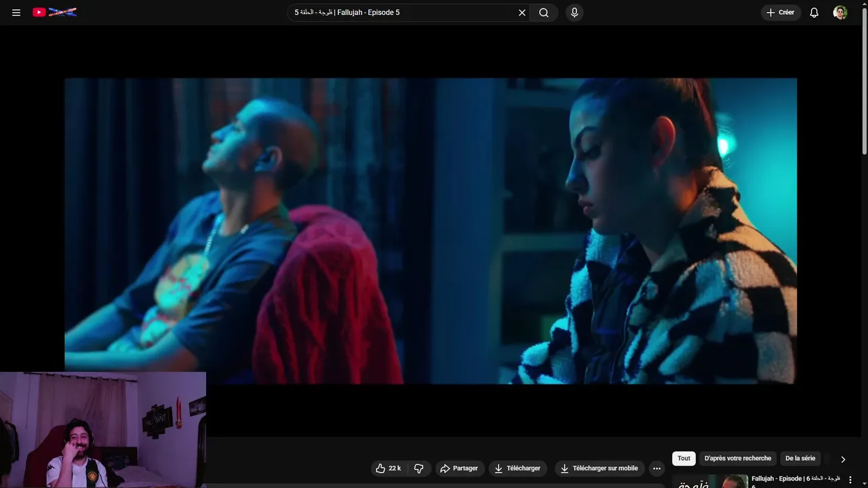Like the video showing 22 k
Viewport: 868px width, 488px height.
coord(388,468)
